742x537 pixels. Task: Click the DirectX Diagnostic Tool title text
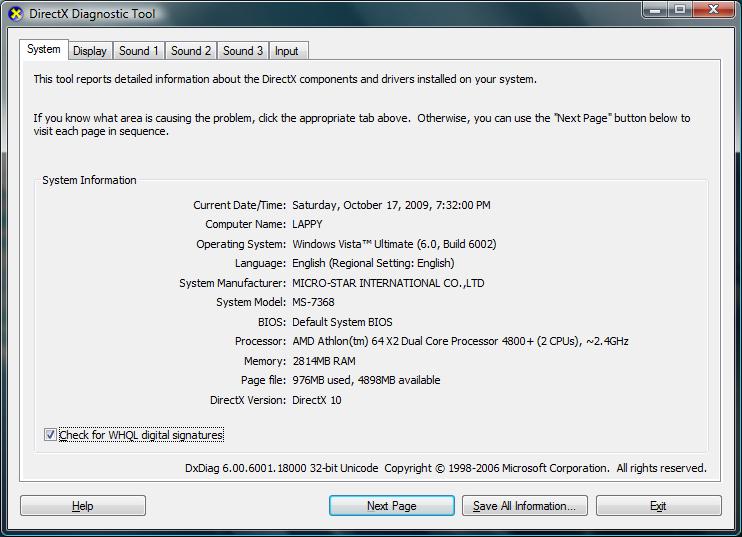click(92, 14)
